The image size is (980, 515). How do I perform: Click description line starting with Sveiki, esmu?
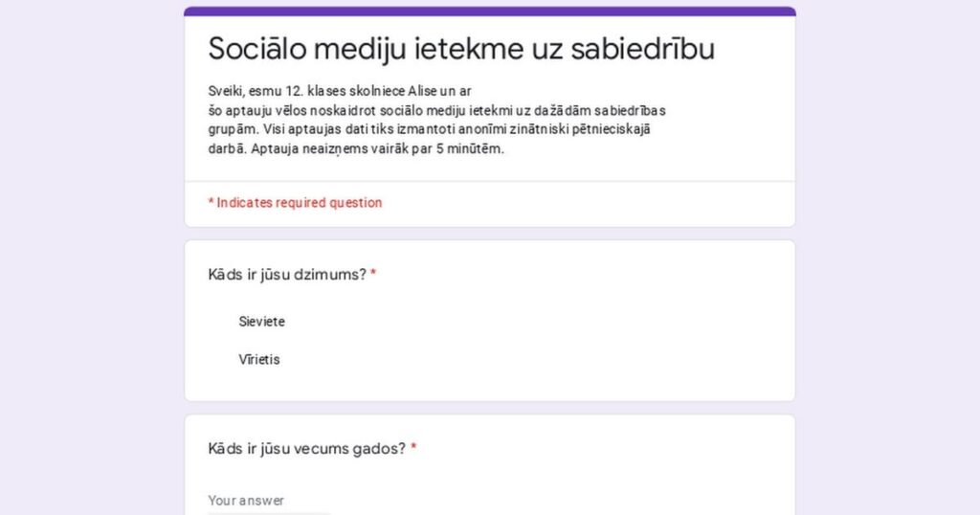(x=340, y=91)
